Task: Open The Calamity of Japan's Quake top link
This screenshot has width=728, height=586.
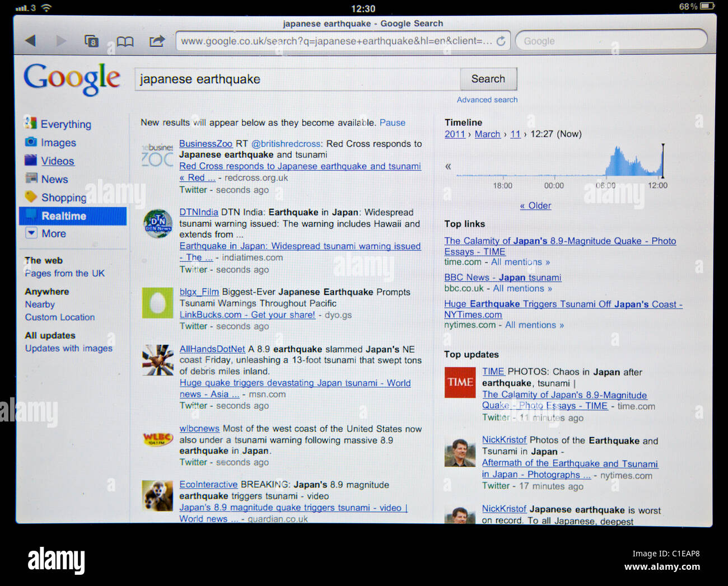Action: tap(560, 246)
